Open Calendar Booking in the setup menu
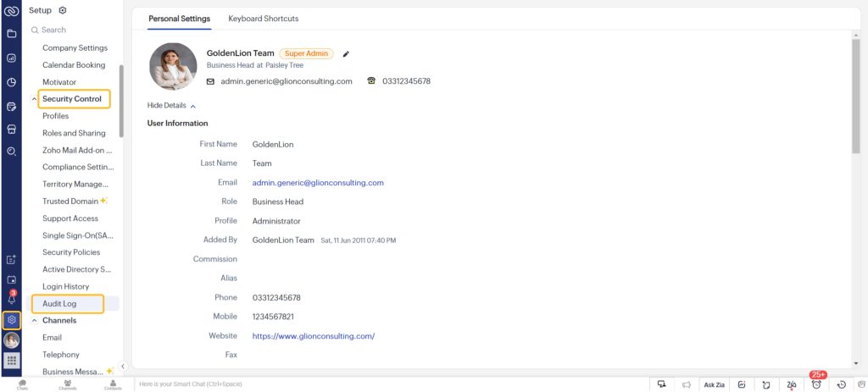The height and width of the screenshot is (392, 868). (x=74, y=64)
